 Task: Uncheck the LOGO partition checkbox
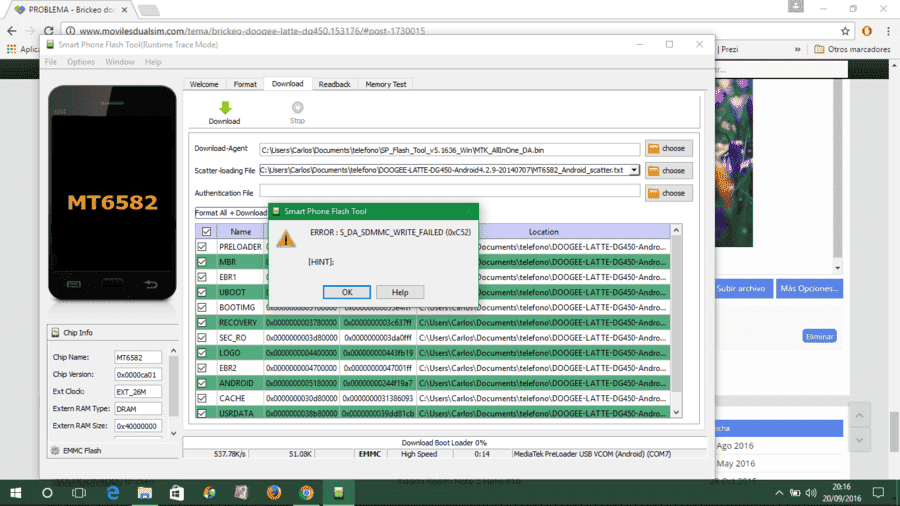202,353
